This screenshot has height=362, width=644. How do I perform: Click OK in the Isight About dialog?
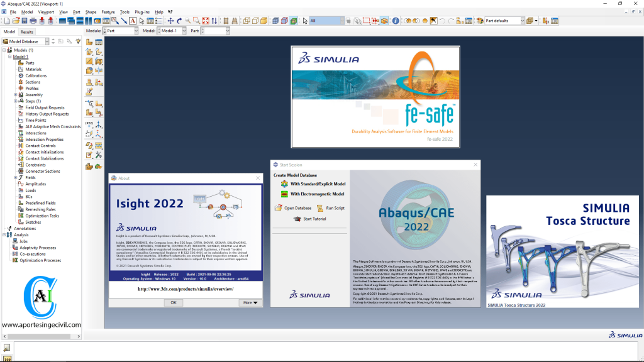(x=174, y=302)
